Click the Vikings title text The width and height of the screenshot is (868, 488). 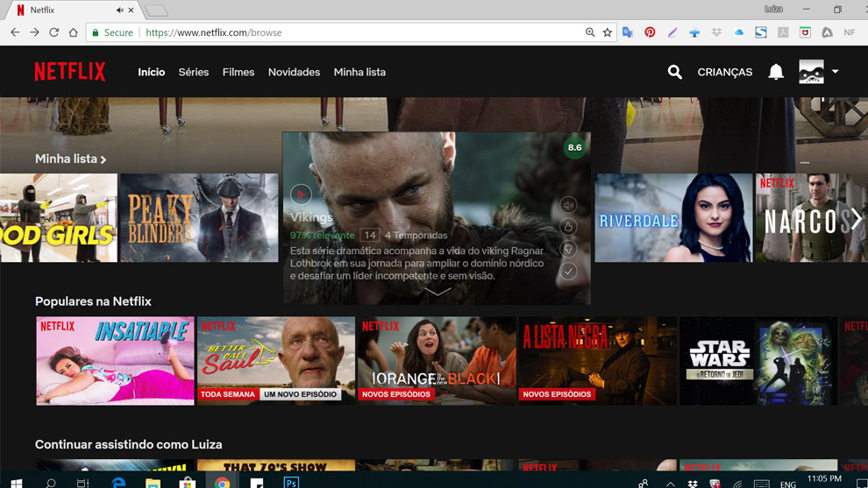pos(311,217)
